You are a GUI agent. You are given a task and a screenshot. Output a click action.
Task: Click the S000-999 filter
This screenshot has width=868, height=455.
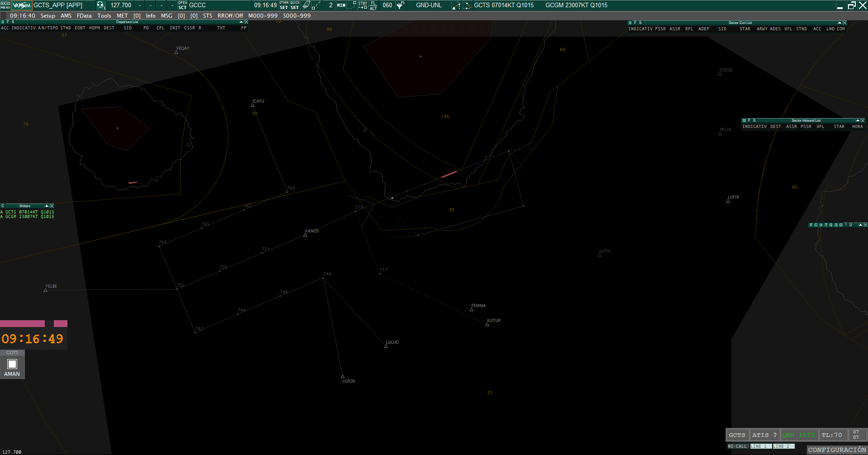coord(297,15)
